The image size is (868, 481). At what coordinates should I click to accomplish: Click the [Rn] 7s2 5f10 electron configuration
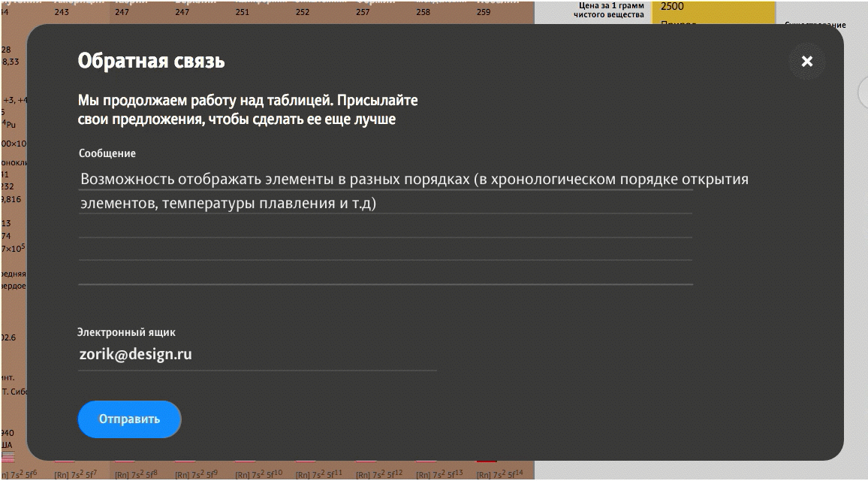click(x=258, y=473)
